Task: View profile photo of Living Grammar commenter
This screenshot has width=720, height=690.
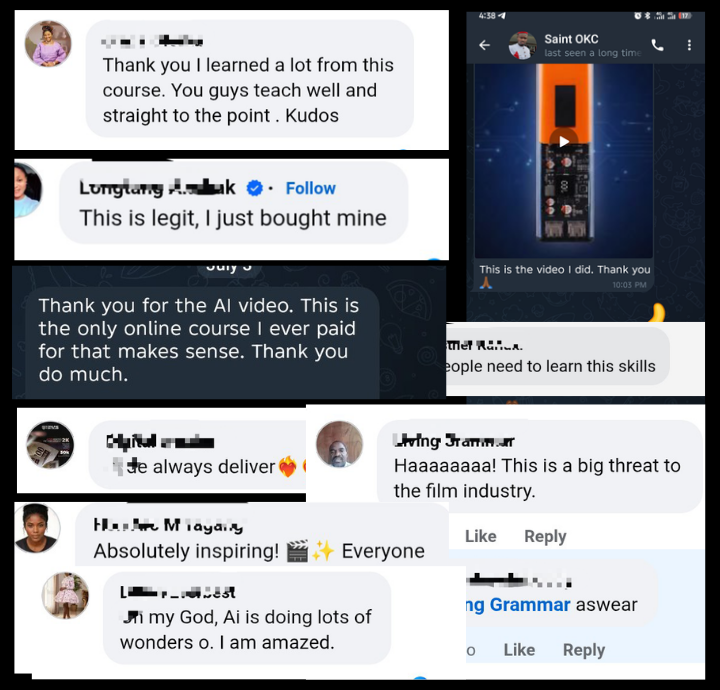Action: coord(339,444)
